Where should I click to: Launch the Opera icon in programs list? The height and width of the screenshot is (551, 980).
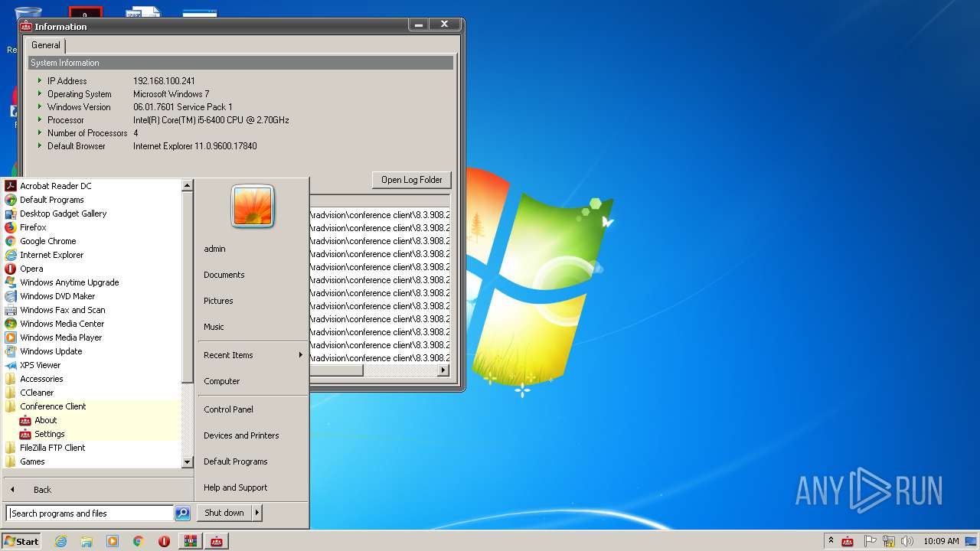tap(11, 269)
